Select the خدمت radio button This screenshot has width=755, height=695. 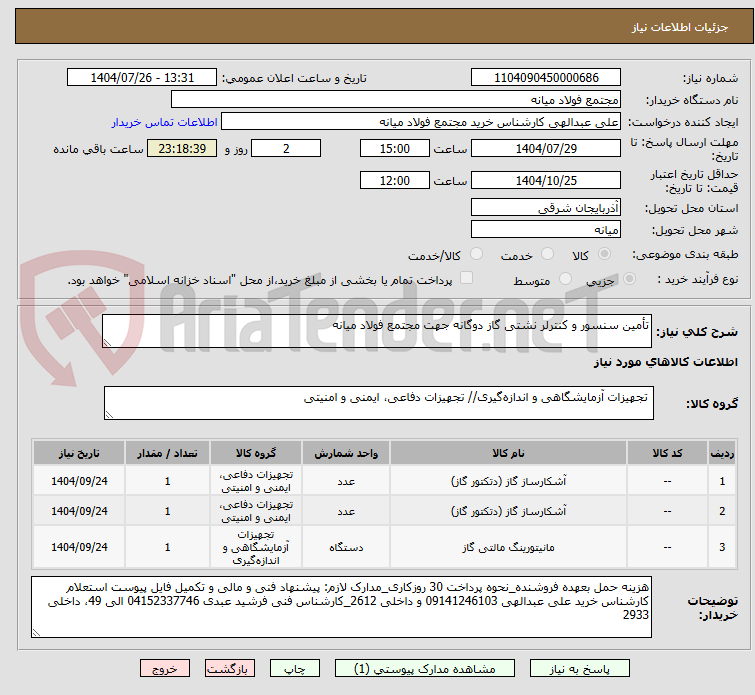tap(547, 254)
